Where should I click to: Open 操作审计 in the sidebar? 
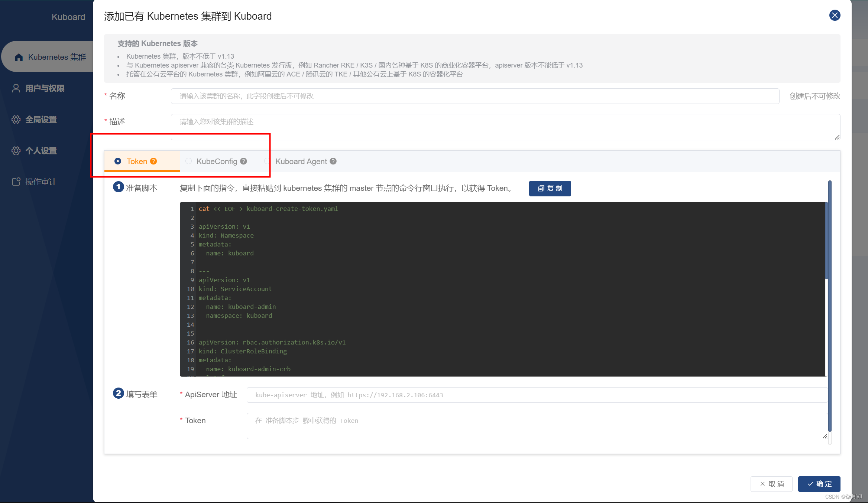41,182
